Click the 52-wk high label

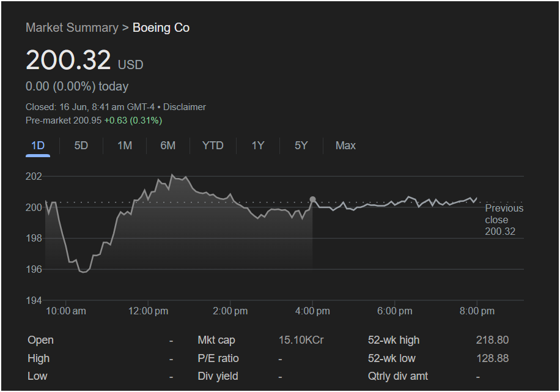coord(394,340)
